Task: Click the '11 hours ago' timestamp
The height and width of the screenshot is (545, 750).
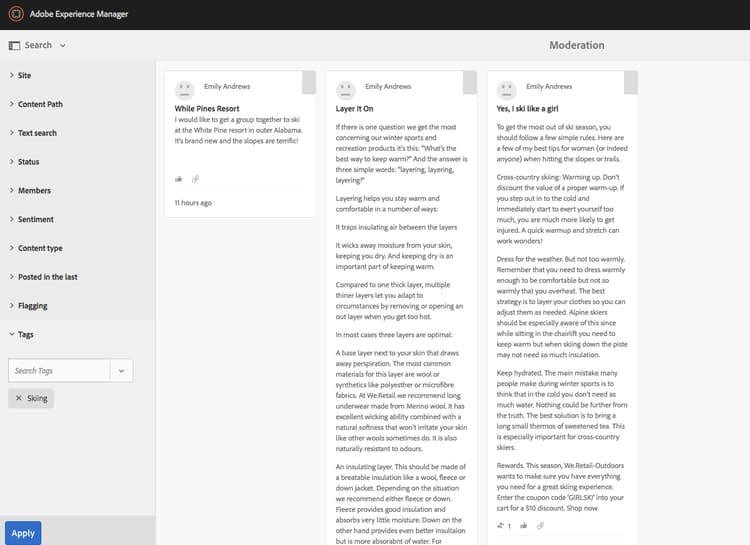Action: (193, 203)
